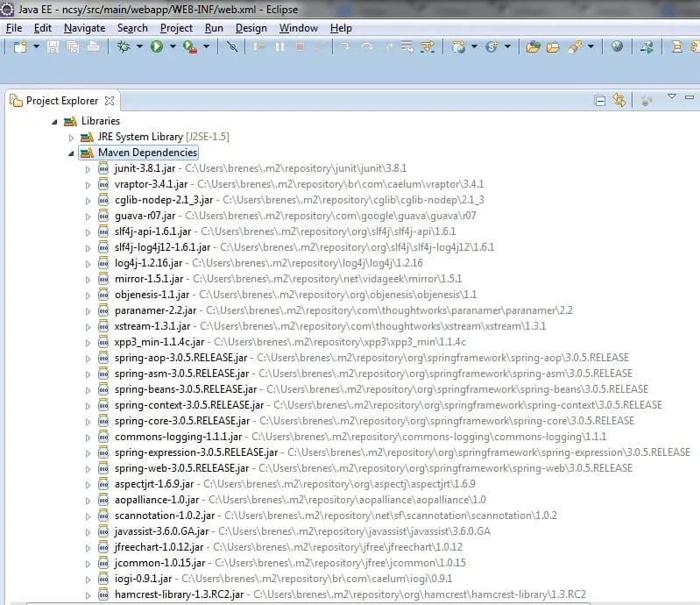This screenshot has width=700, height=605.
Task: Click the Open Type folder icon
Action: 533,46
